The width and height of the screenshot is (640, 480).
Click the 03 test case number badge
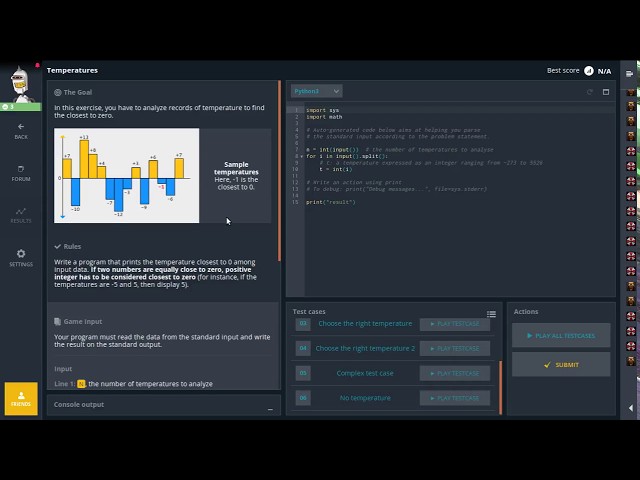coord(303,324)
